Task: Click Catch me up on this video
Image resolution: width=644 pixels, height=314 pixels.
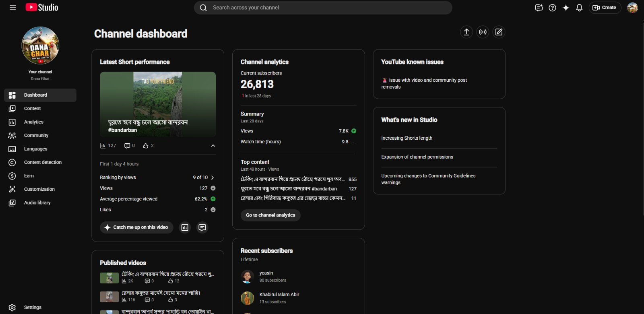Action: tap(136, 227)
